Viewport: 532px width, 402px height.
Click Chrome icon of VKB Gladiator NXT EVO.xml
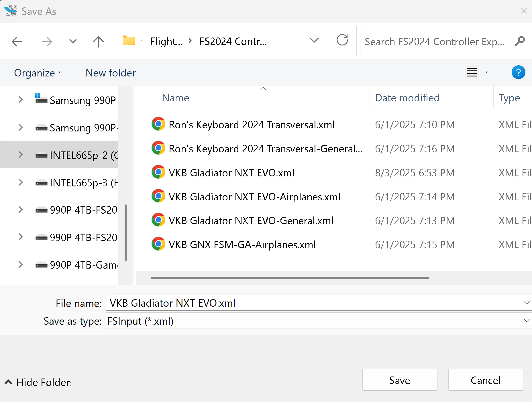pyautogui.click(x=158, y=172)
